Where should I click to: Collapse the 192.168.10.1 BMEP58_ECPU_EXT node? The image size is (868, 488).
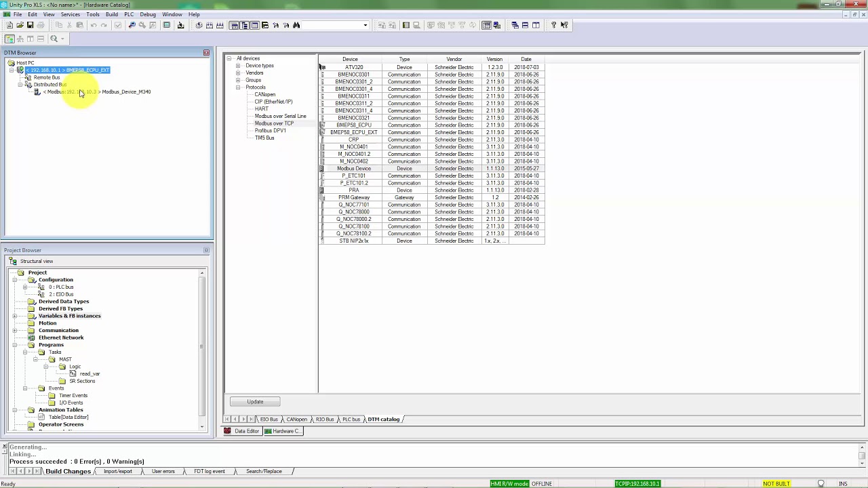(x=12, y=70)
